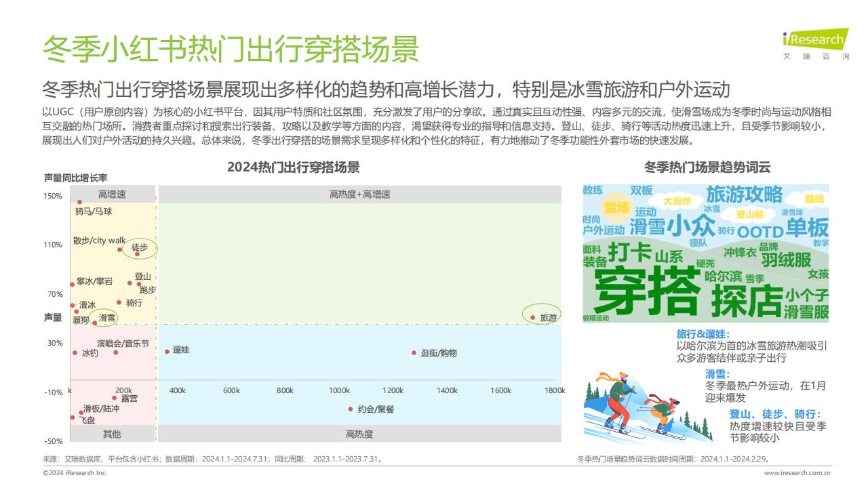Click the 散步/city walk data label
The height and width of the screenshot is (488, 868).
(99, 241)
